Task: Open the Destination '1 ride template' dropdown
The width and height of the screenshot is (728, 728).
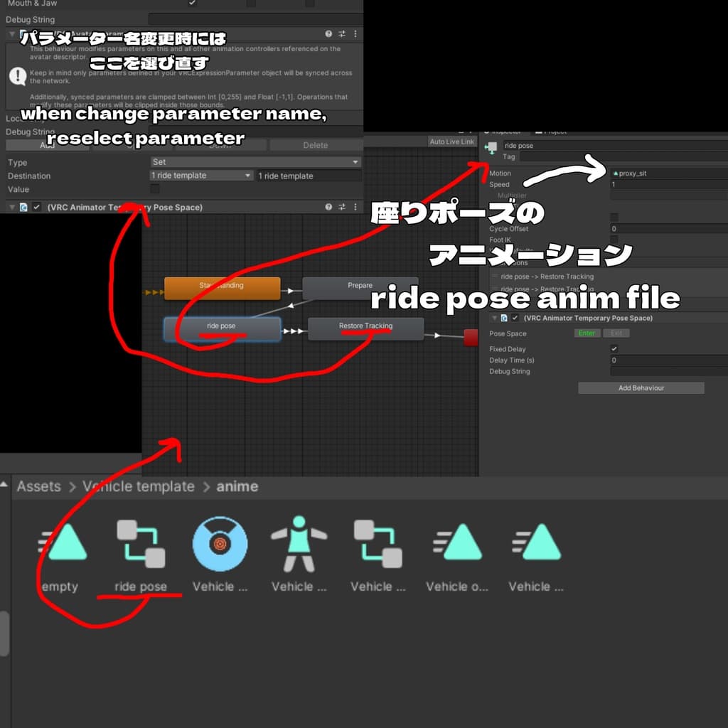Action: click(x=201, y=175)
